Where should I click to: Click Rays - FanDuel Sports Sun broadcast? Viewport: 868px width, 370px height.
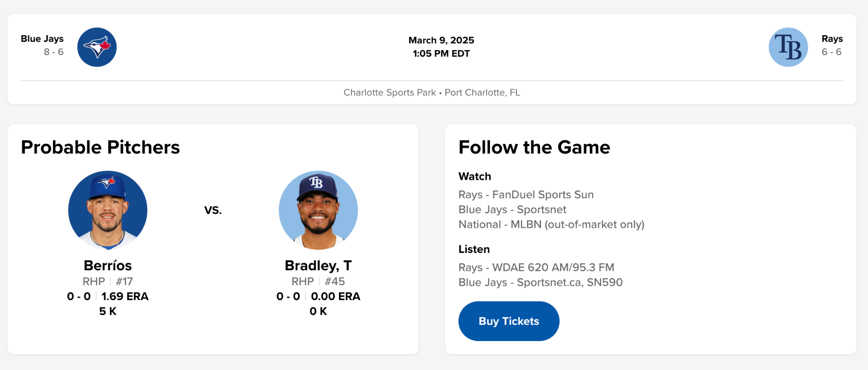(526, 195)
